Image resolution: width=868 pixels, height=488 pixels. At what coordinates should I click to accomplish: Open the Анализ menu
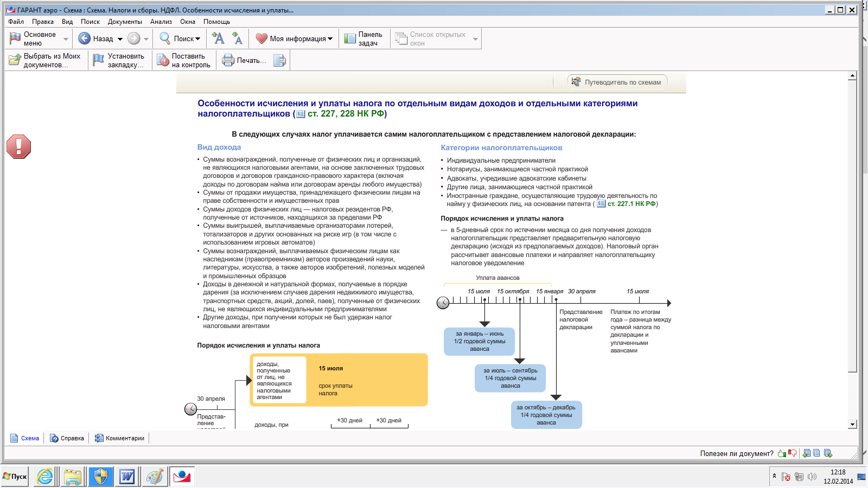(x=161, y=22)
